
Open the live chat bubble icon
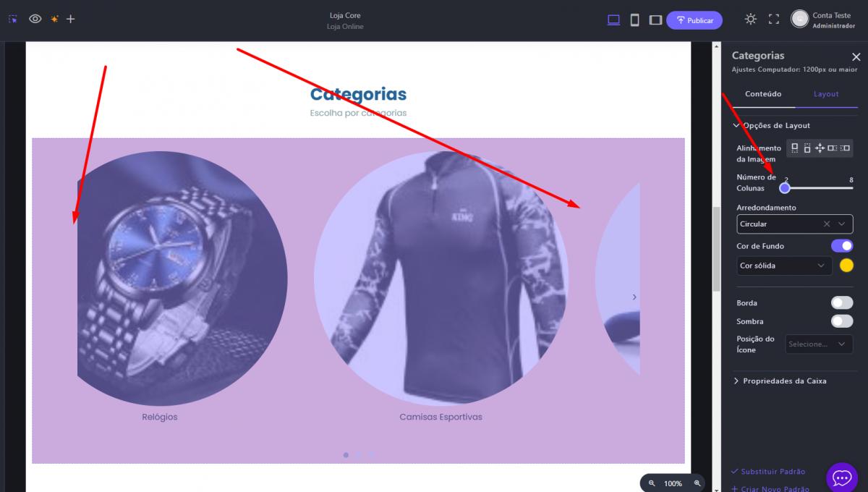tap(842, 478)
